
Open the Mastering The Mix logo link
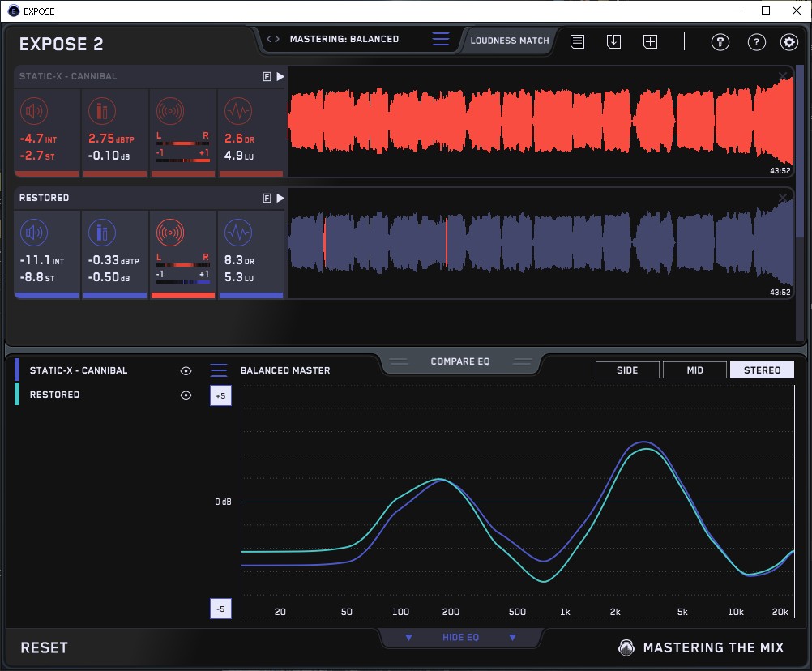(702, 647)
